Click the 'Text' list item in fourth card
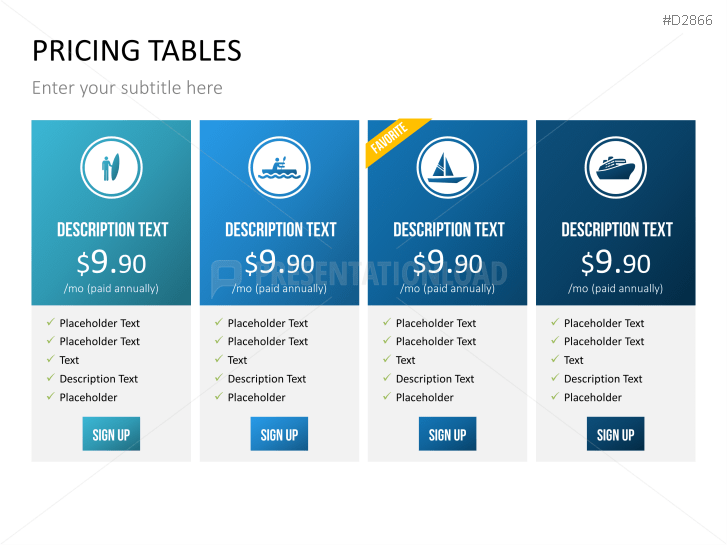The width and height of the screenshot is (727, 545). point(573,360)
